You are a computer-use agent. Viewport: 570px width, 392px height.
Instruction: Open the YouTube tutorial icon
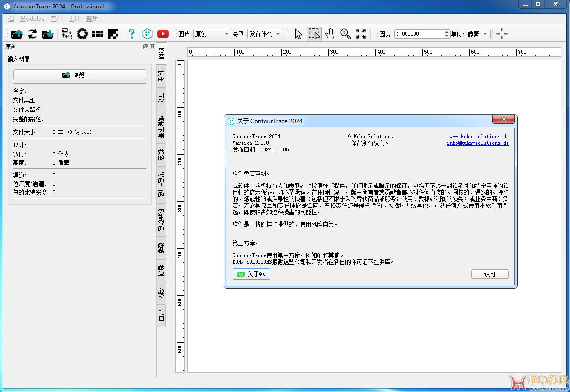[x=163, y=34]
